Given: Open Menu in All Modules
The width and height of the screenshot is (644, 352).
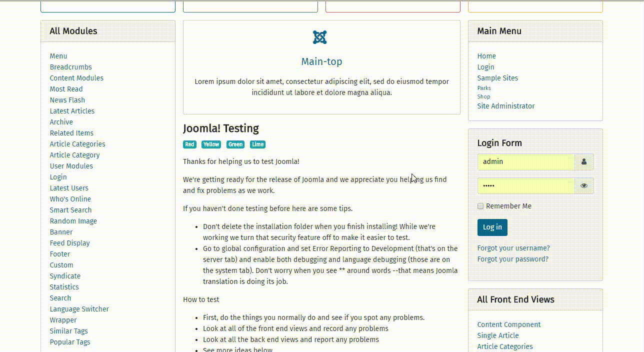Looking at the screenshot, I should 58,56.
